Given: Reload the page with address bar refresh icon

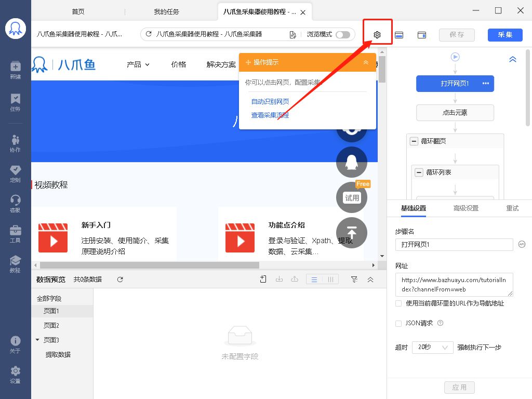Looking at the screenshot, I should 148,34.
